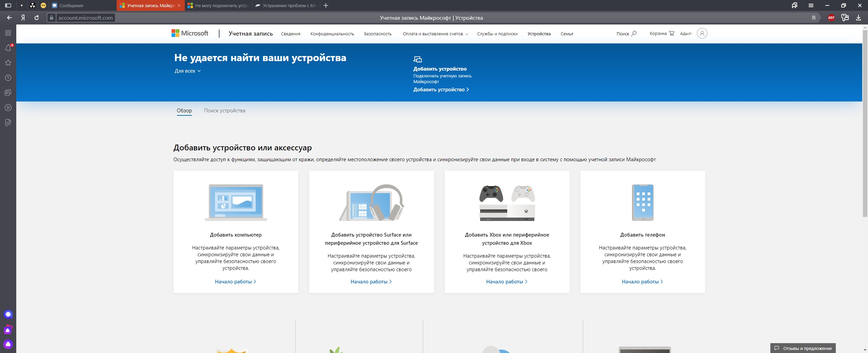Open the Семья menu item

[x=567, y=34]
